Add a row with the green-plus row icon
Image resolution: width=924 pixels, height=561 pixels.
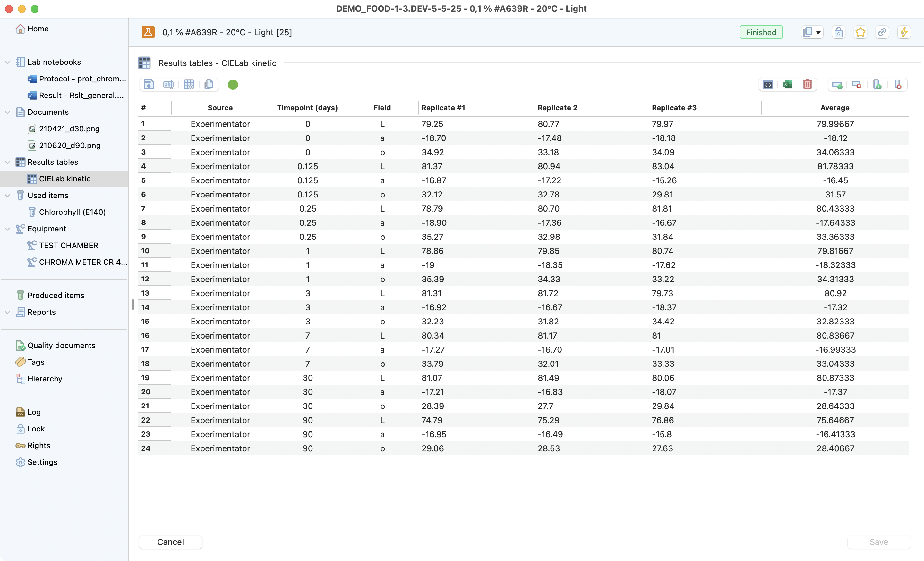click(837, 85)
